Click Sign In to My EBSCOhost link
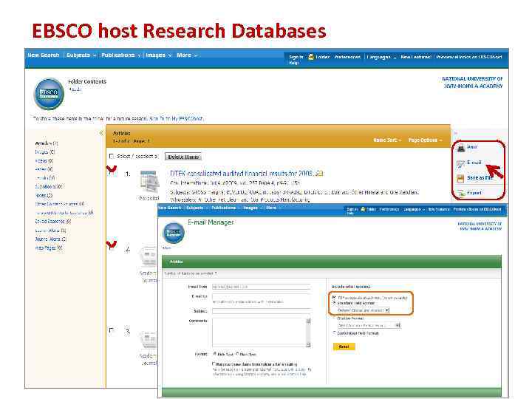Screen dimensions: 532x399 click(x=177, y=119)
